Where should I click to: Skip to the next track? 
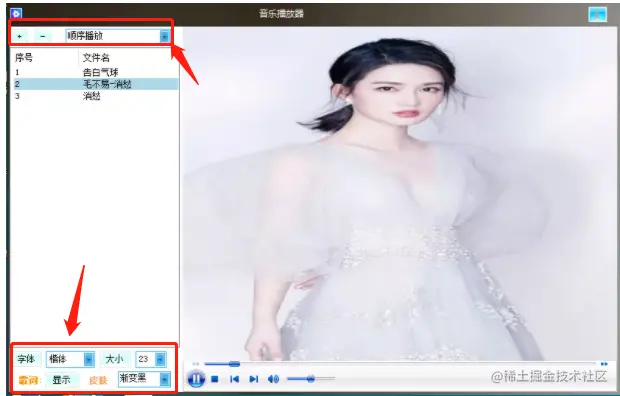(x=253, y=379)
